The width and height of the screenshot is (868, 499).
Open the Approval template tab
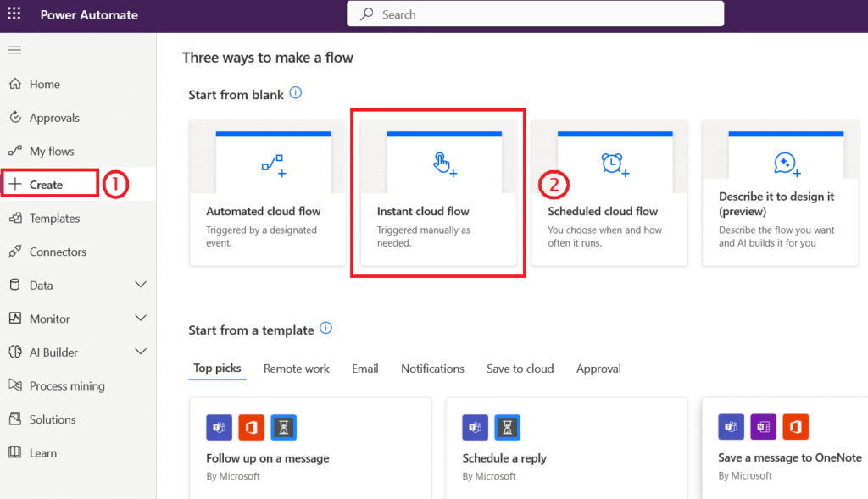point(598,369)
